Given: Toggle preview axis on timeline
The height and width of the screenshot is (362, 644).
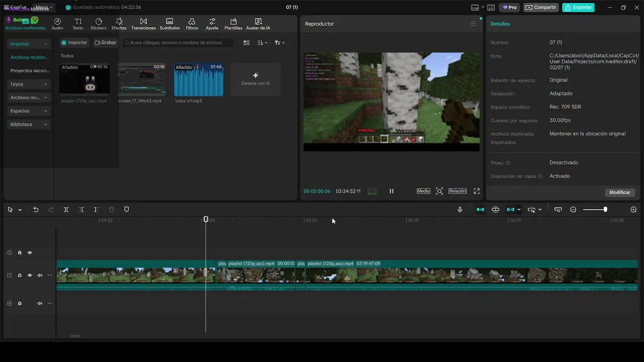Looking at the screenshot, I should 558,210.
